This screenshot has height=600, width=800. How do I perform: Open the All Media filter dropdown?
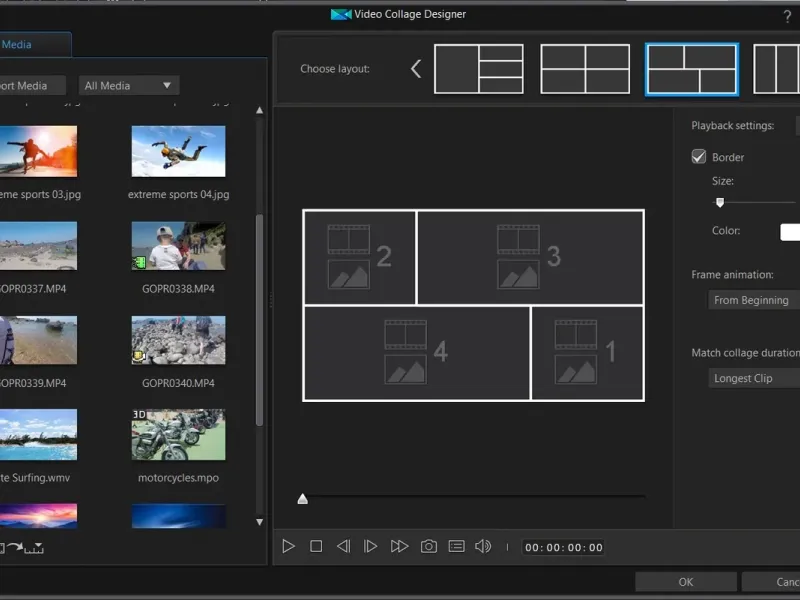tap(128, 86)
